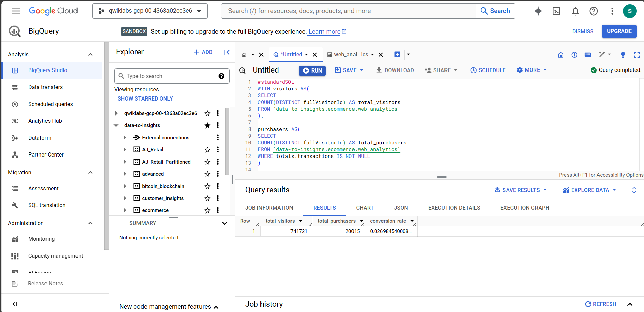Create new query tab plus icon
This screenshot has width=644, height=312.
[x=397, y=54]
